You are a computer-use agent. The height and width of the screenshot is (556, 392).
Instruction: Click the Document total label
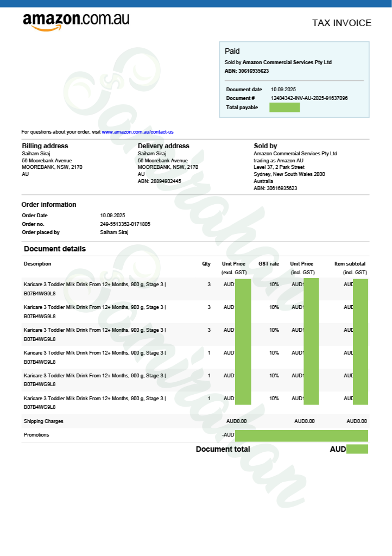coord(223,449)
